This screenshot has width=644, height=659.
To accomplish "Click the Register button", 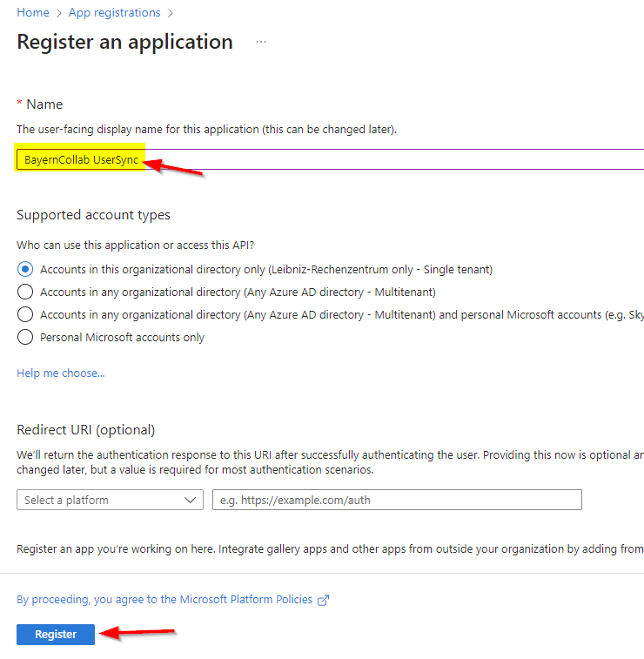I will pos(56,634).
